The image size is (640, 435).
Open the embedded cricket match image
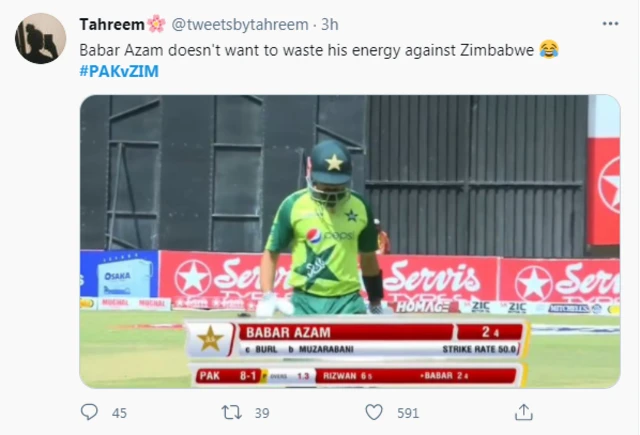(350, 242)
